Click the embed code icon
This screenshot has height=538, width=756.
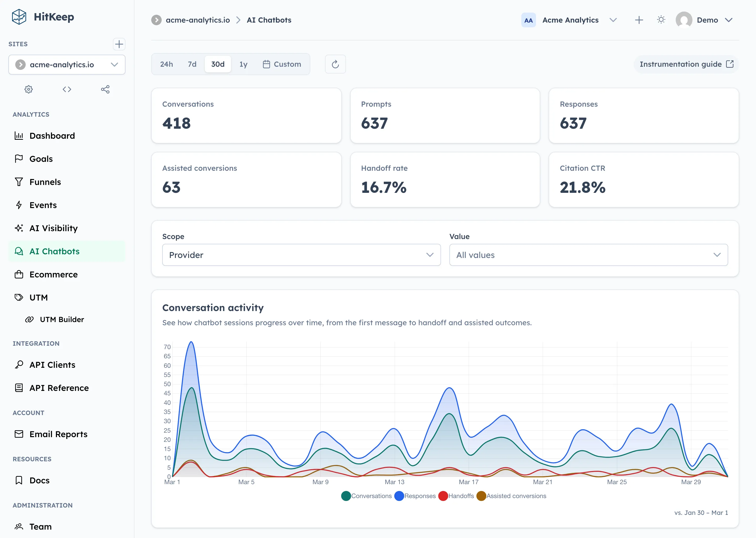tap(67, 89)
